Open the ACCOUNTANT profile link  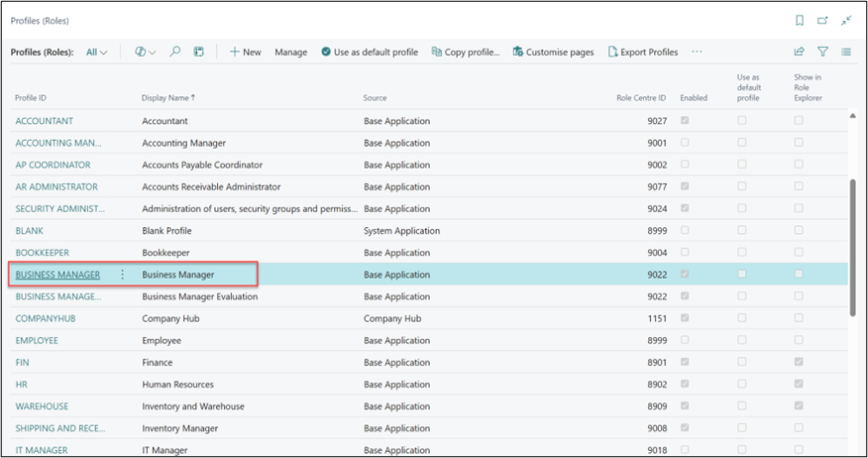pos(45,121)
